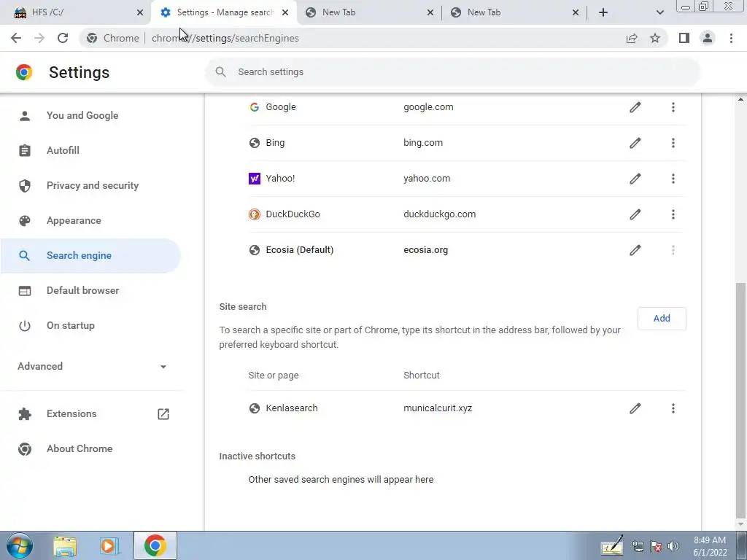
Task: Open the external Extensions link icon
Action: coord(163,414)
